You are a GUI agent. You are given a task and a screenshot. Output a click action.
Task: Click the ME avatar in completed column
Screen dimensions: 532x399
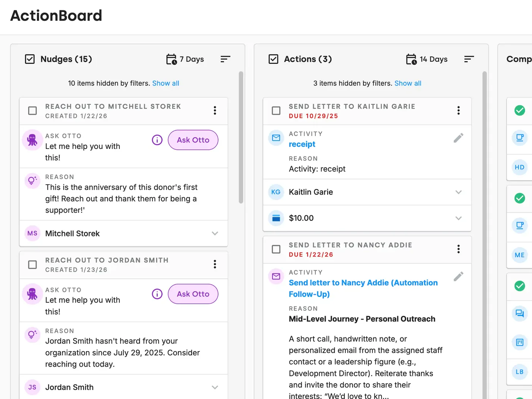519,255
